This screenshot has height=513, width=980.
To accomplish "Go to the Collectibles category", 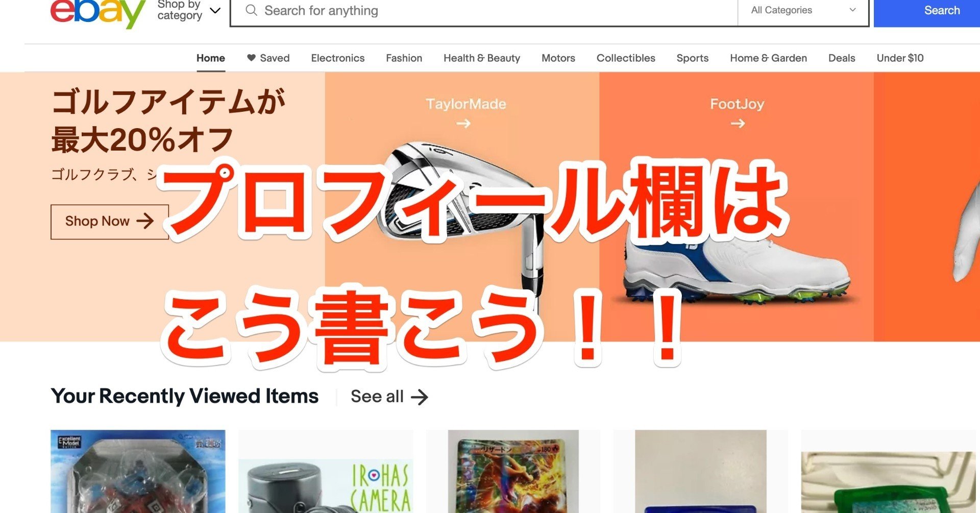I will 626,58.
